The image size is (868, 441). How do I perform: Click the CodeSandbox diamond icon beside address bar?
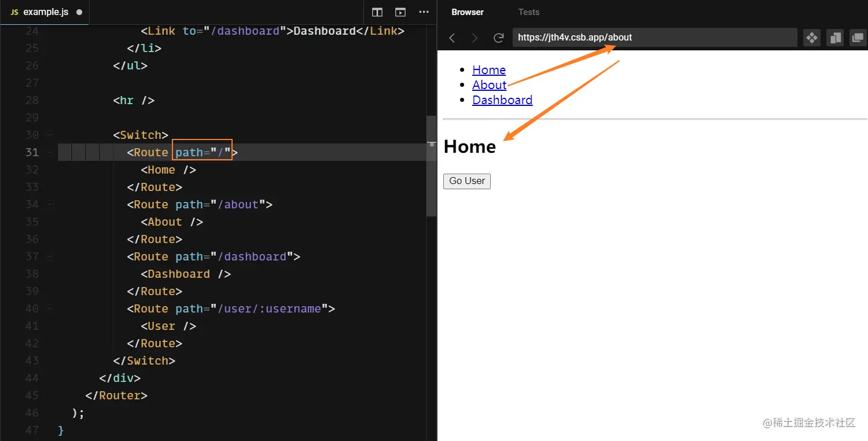pyautogui.click(x=812, y=38)
